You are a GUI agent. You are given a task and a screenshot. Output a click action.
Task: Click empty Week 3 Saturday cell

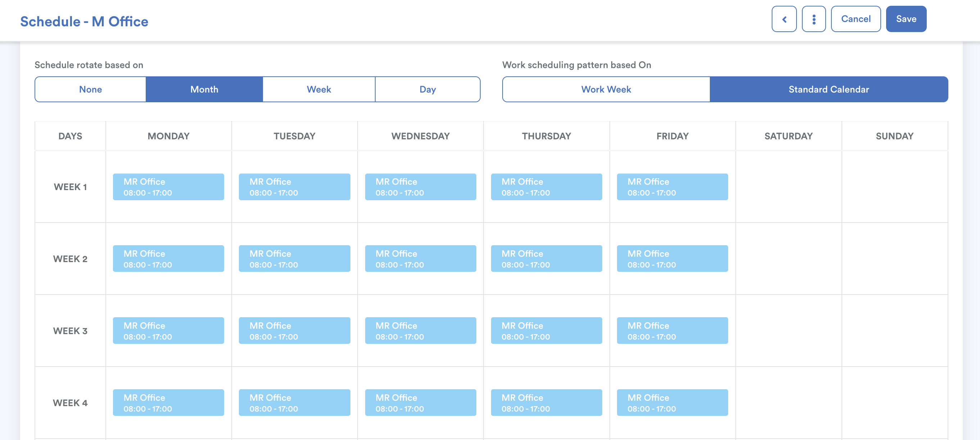pos(788,331)
